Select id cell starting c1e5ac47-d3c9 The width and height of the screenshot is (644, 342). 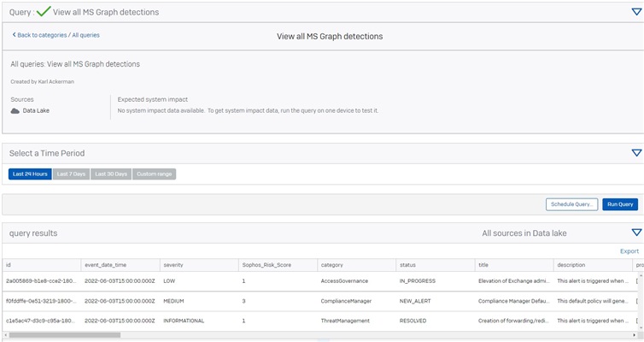click(41, 321)
